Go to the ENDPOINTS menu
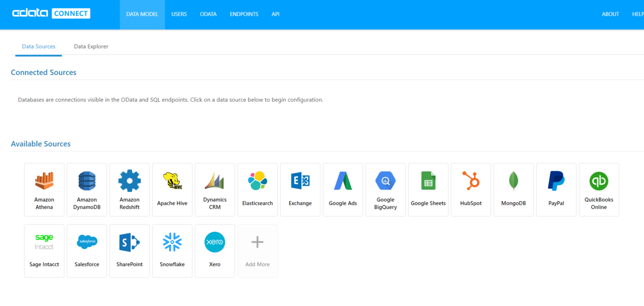This screenshot has height=306, width=644. [244, 14]
